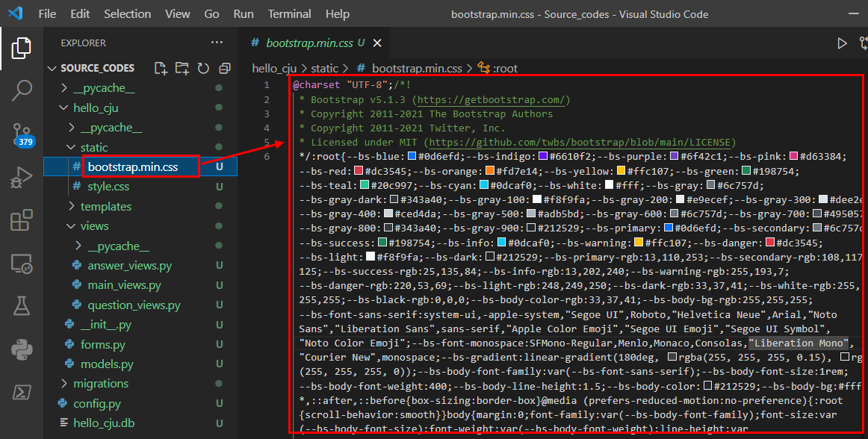Image resolution: width=868 pixels, height=439 pixels.
Task: Click line number 1 in the gutter
Action: pos(266,85)
